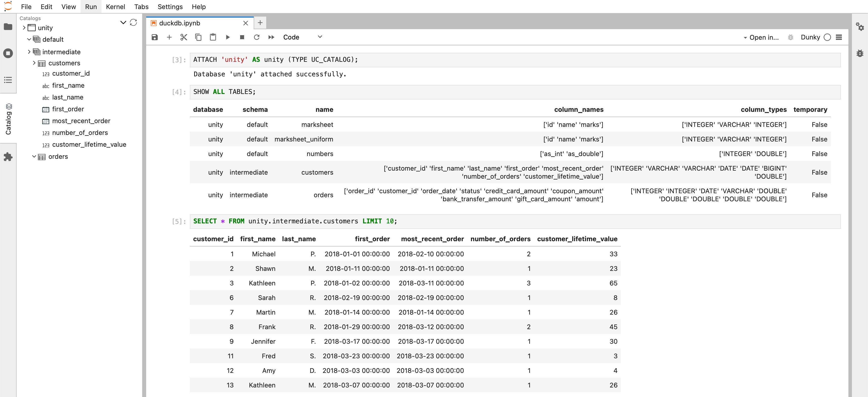The image size is (868, 397).
Task: Expand the unity catalog chevron
Action: (x=24, y=28)
